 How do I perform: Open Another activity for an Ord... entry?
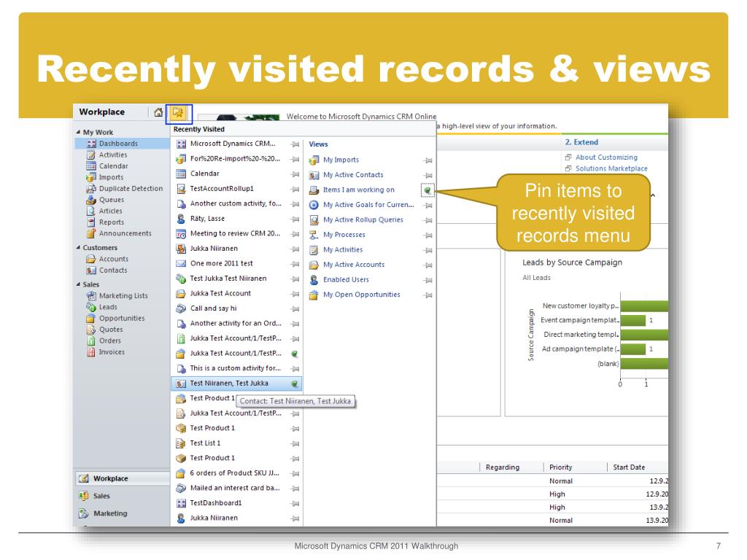pyautogui.click(x=236, y=323)
